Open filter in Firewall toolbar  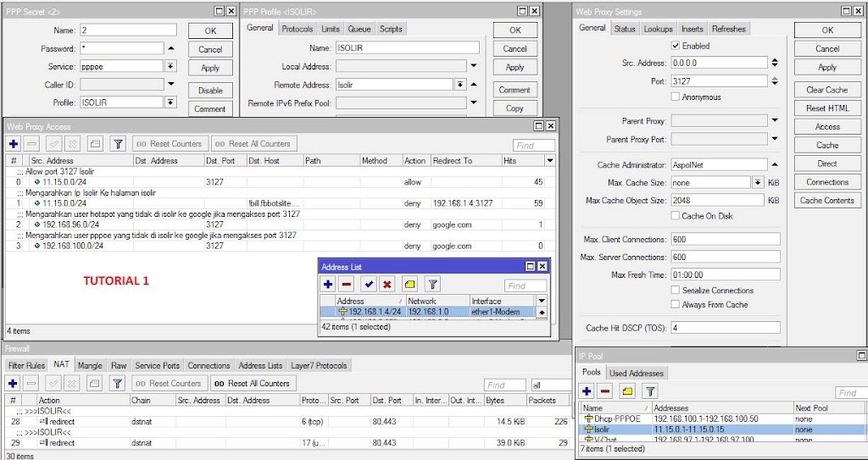pyautogui.click(x=117, y=383)
